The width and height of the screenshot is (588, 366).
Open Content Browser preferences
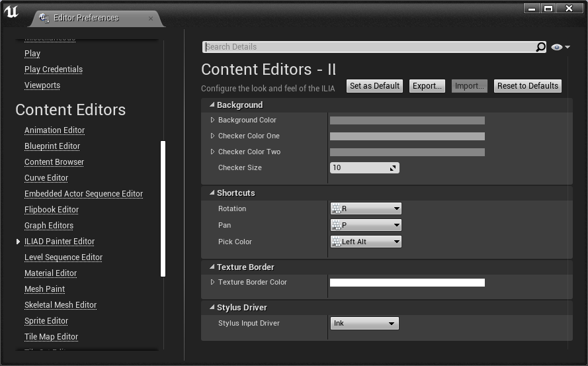click(54, 161)
